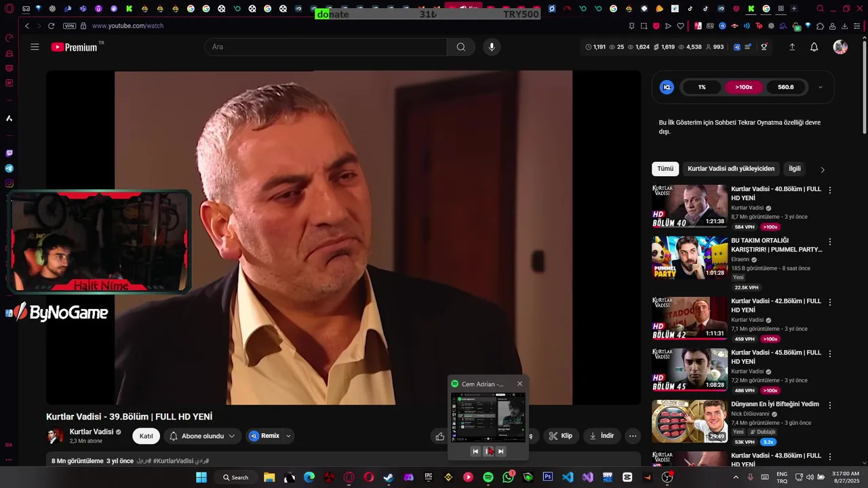Open Abone olundu subscription dropdown
Viewport: 868px width, 488px height.
tap(202, 436)
